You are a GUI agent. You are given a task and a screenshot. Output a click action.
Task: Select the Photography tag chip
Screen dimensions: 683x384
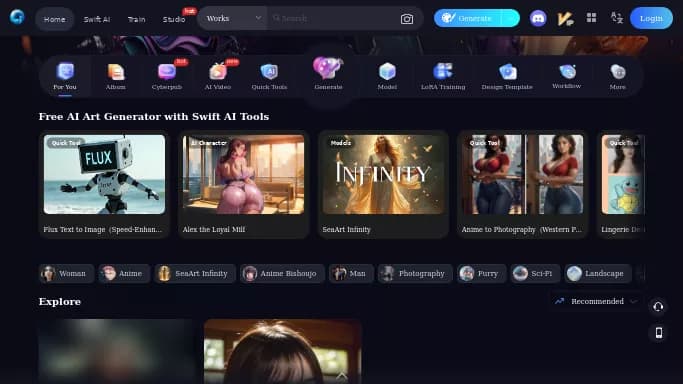tap(415, 273)
